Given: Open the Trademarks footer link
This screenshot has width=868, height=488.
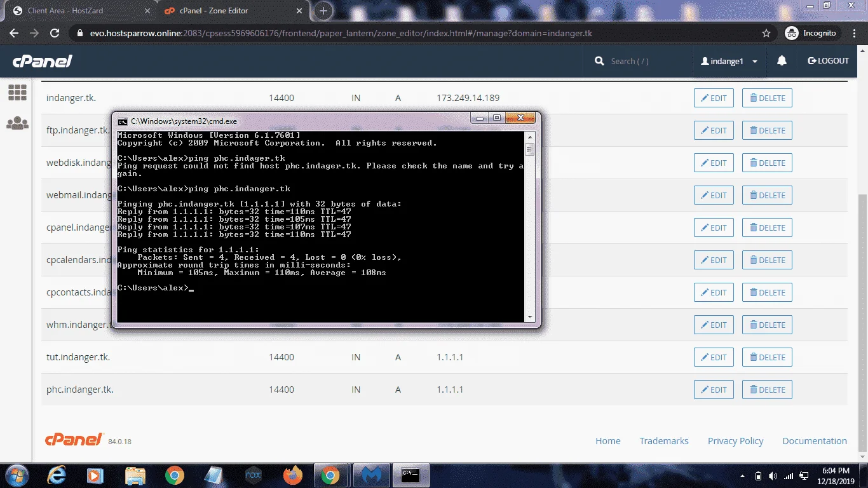Looking at the screenshot, I should point(664,440).
